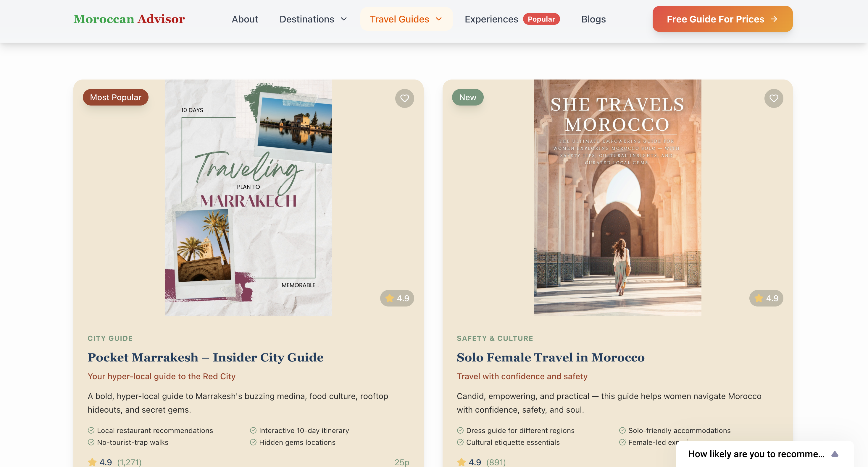Click the Most Popular badge
Screen dimensions: 868x467
pos(115,97)
